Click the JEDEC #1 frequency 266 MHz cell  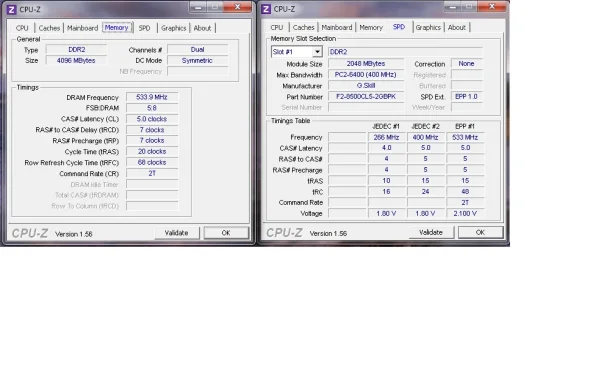(x=386, y=137)
